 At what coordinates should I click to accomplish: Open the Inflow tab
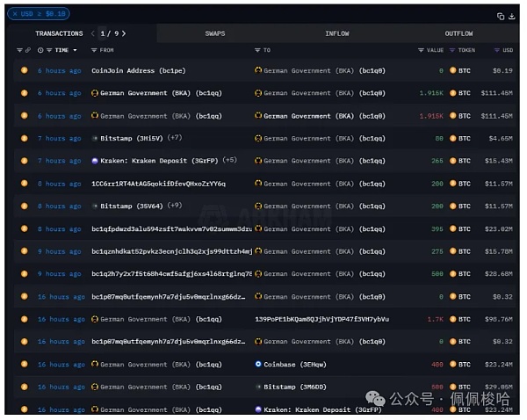point(336,33)
